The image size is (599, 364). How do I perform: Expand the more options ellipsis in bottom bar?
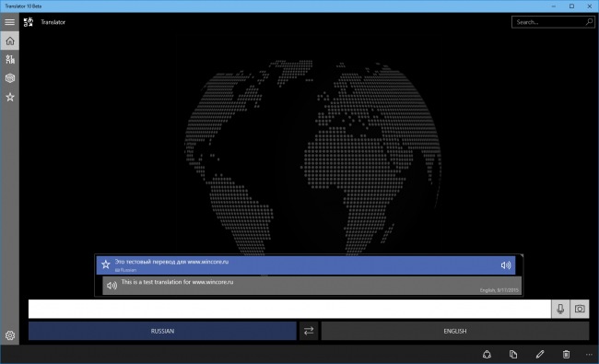589,355
